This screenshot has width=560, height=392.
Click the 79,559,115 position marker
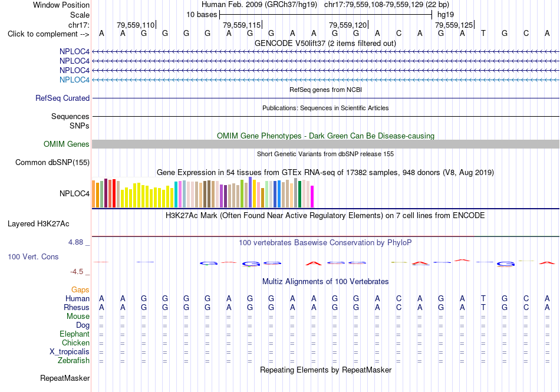(x=242, y=25)
